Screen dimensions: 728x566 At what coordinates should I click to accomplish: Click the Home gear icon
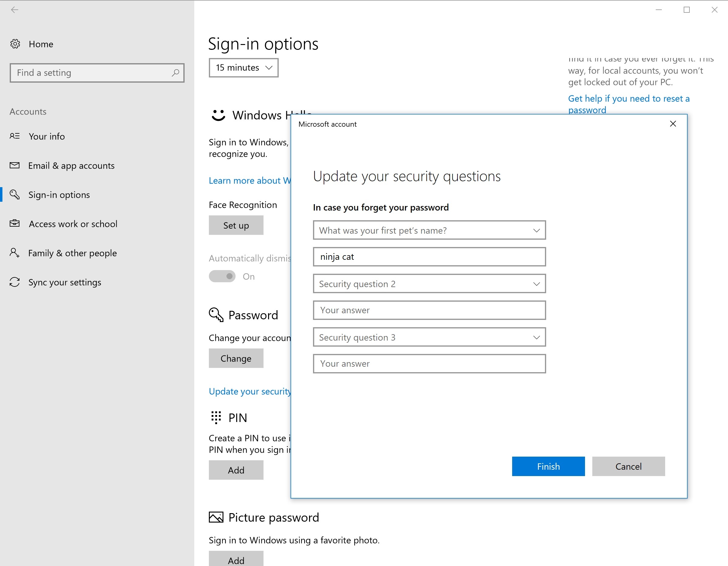pyautogui.click(x=15, y=44)
